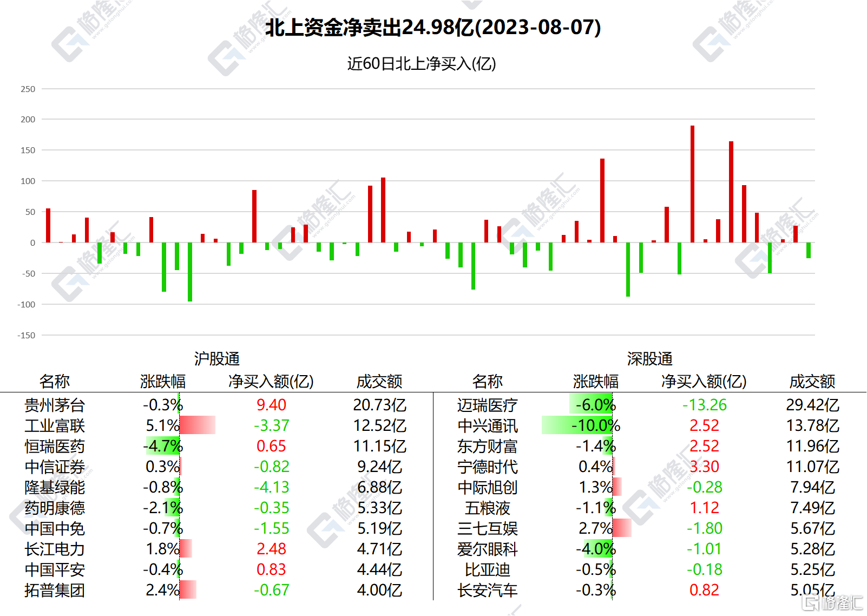Click 长江电力 net buy 2.48

271,549
